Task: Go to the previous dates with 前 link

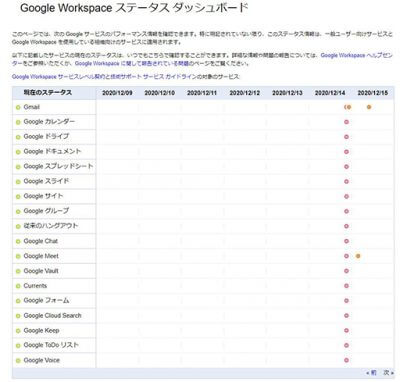Action: tap(372, 373)
